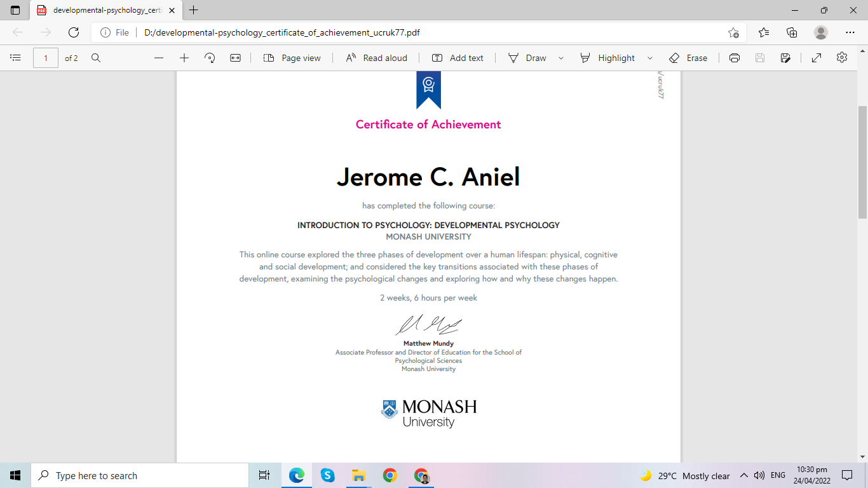Viewport: 868px width, 488px height.
Task: Launch Skype from the taskbar
Action: pos(327,475)
